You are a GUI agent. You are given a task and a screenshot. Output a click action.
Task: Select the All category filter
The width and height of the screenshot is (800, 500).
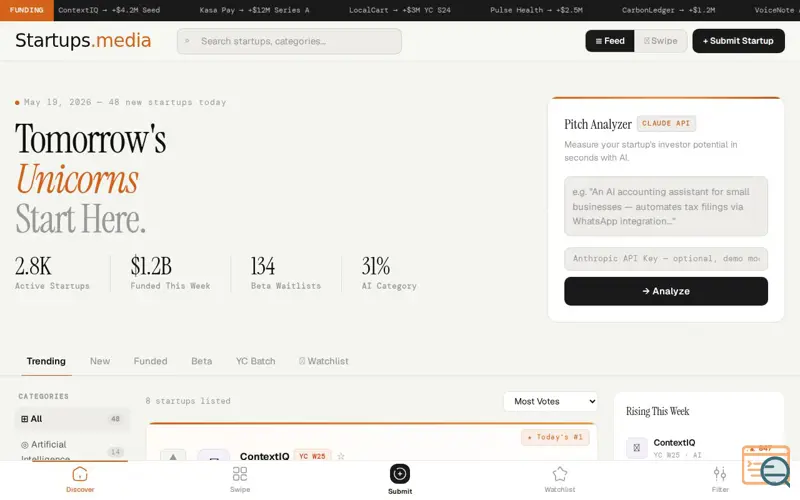pos(72,419)
